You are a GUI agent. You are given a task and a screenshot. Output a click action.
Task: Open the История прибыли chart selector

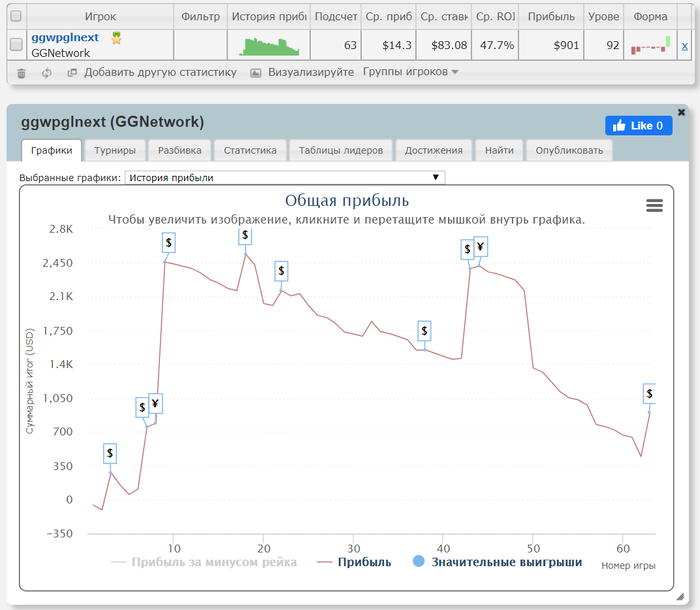(285, 177)
